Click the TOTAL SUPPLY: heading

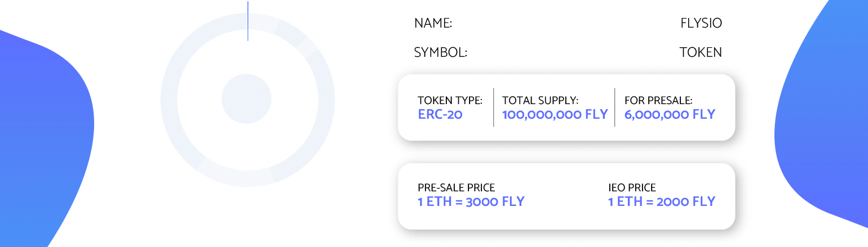pos(540,101)
